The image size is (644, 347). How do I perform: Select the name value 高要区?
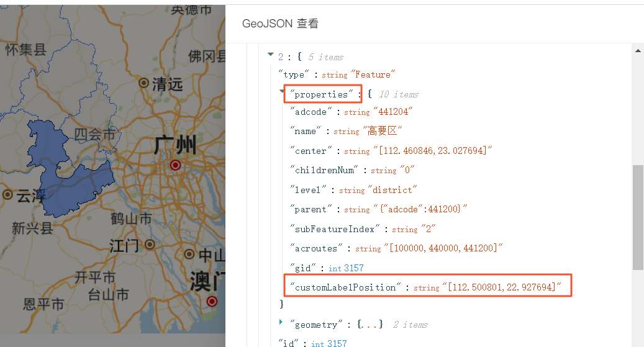click(x=383, y=131)
